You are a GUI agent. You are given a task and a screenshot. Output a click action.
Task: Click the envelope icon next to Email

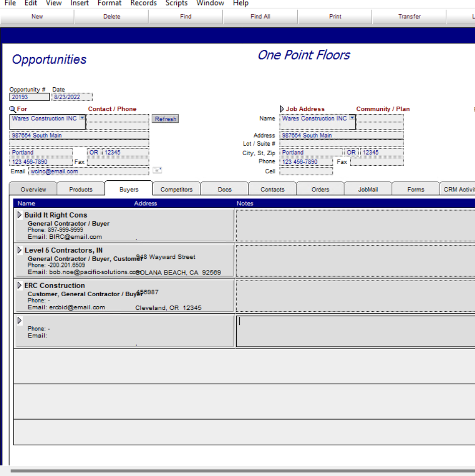click(157, 170)
